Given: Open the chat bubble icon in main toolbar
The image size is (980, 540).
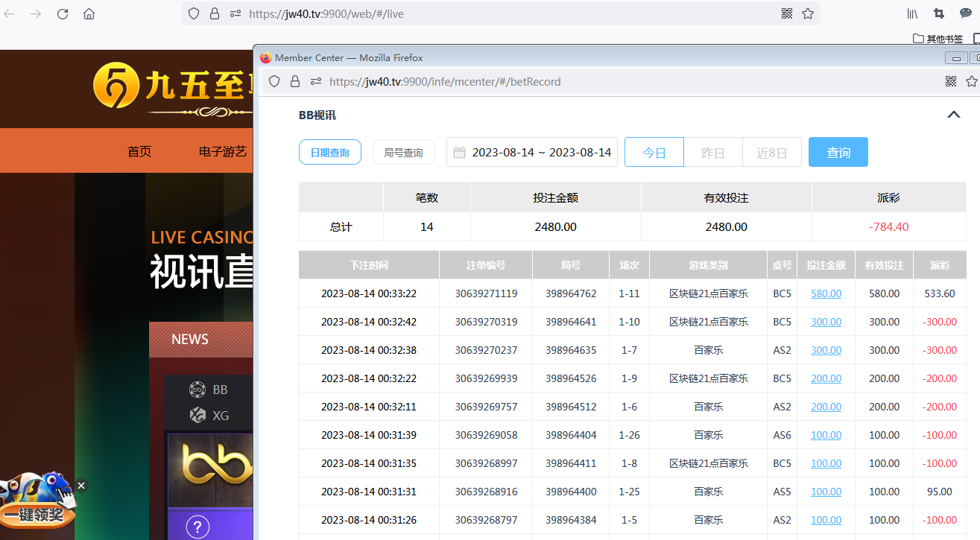Looking at the screenshot, I should pos(966,13).
